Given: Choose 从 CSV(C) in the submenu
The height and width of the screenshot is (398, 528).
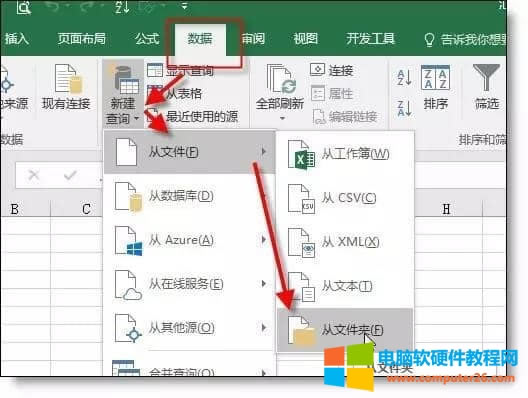Looking at the screenshot, I should [345, 198].
